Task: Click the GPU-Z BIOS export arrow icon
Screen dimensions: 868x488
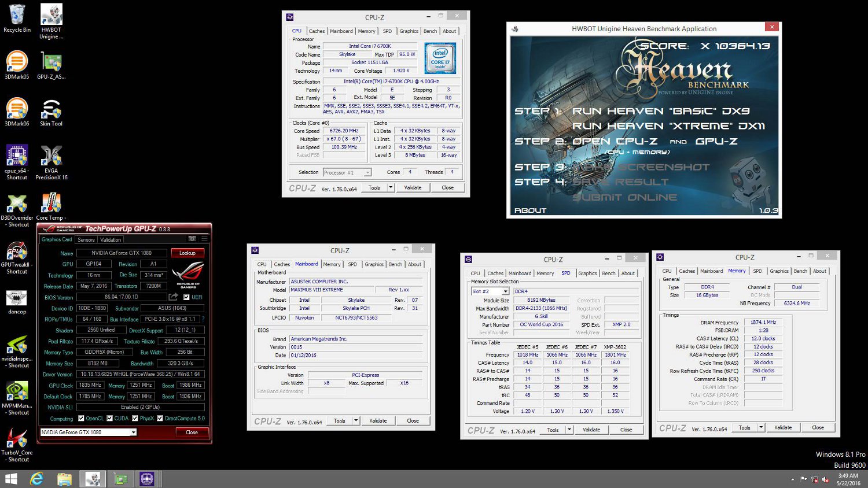Action: pos(173,297)
